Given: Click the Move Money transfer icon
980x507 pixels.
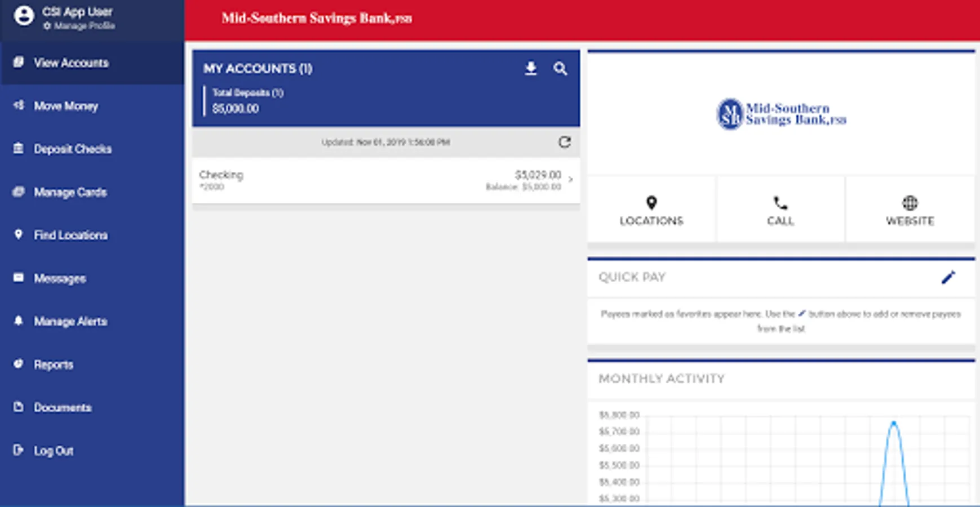Looking at the screenshot, I should point(19,105).
